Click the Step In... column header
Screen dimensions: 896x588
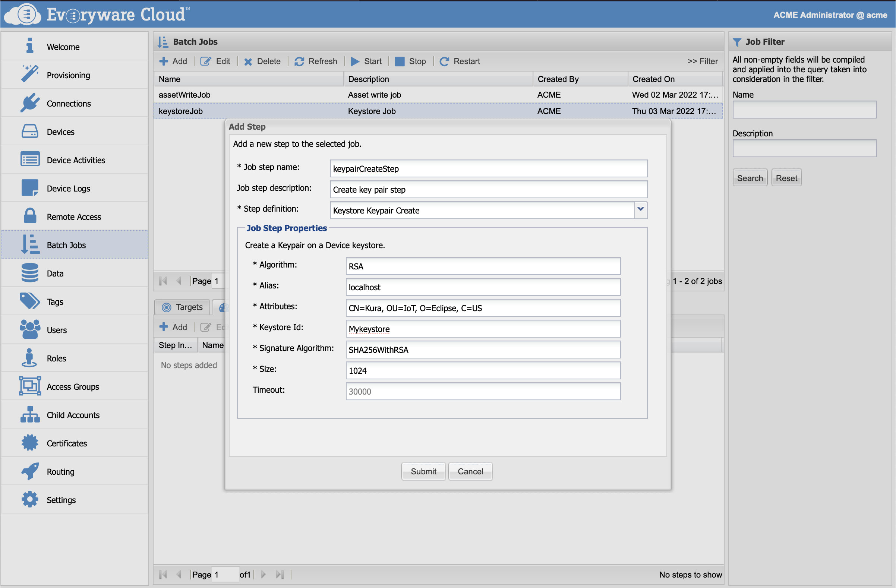[176, 345]
